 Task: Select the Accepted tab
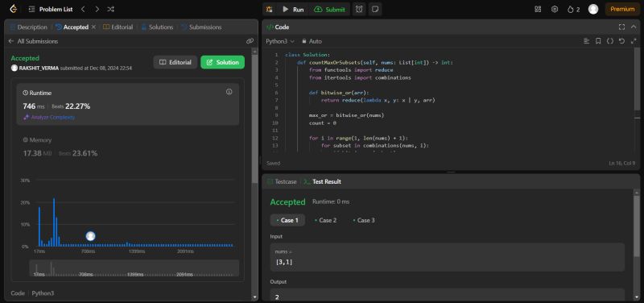click(x=72, y=27)
